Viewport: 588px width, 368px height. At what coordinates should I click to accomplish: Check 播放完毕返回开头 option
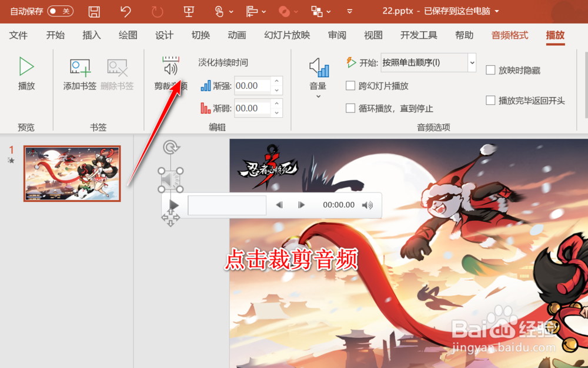tap(490, 100)
